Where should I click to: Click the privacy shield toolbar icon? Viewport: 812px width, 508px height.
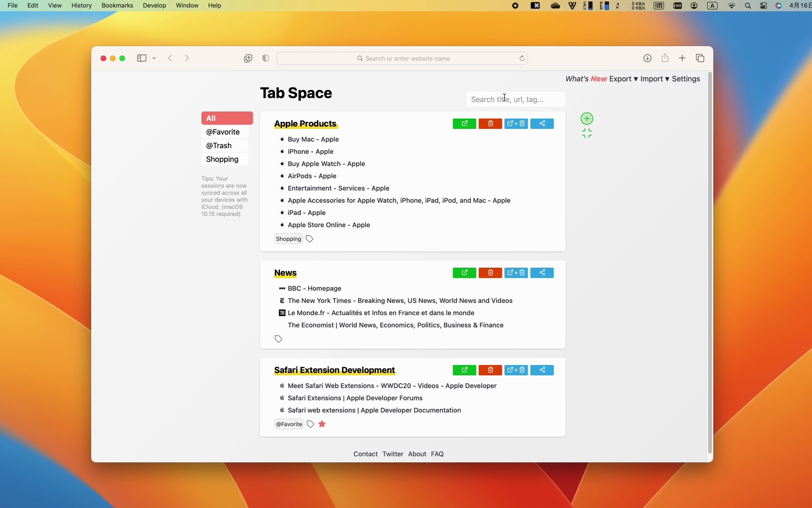pos(265,58)
